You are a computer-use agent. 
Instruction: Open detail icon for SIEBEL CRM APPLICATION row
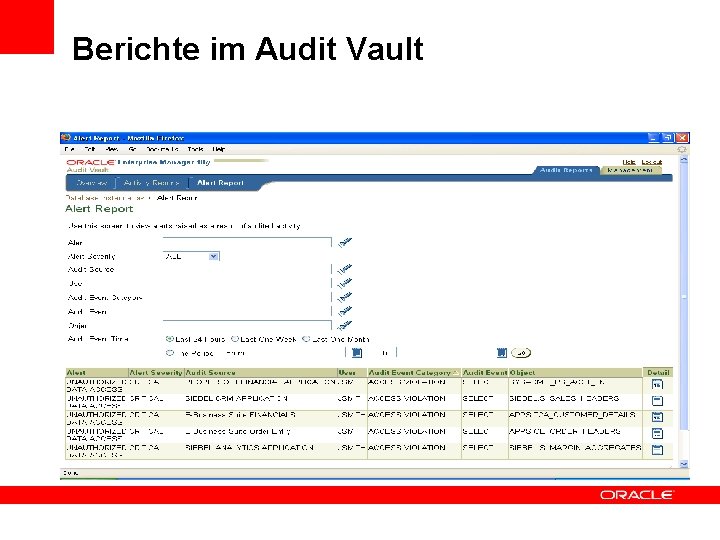(x=658, y=400)
